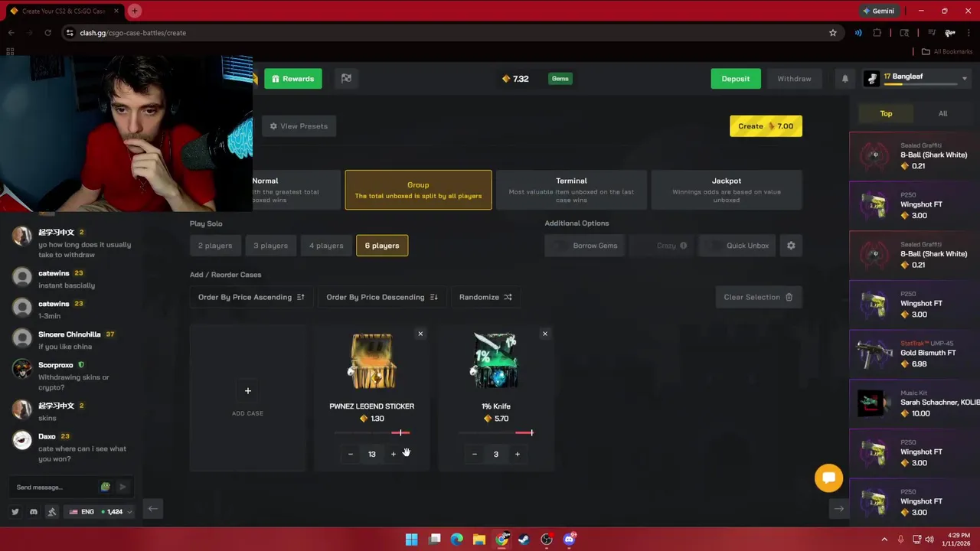This screenshot has height=551, width=980.
Task: Open browser extensions puzzle icon
Action: (877, 33)
